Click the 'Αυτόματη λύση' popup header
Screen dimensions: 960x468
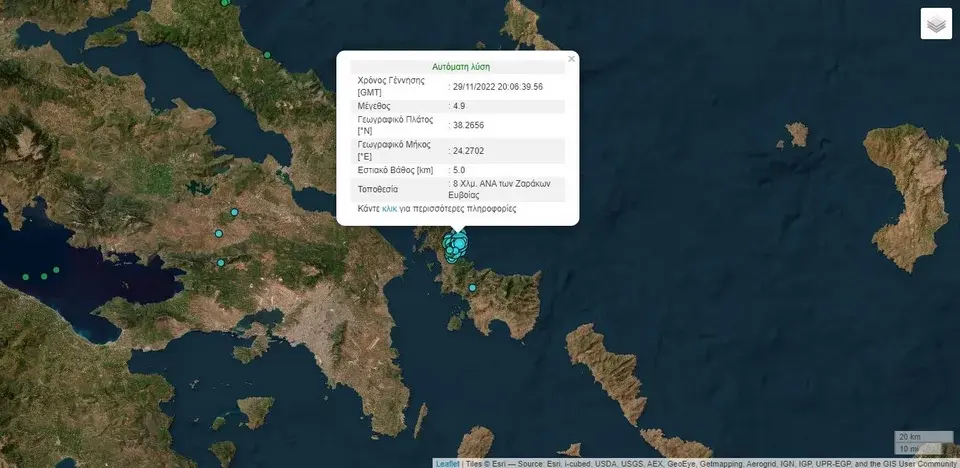(461, 65)
